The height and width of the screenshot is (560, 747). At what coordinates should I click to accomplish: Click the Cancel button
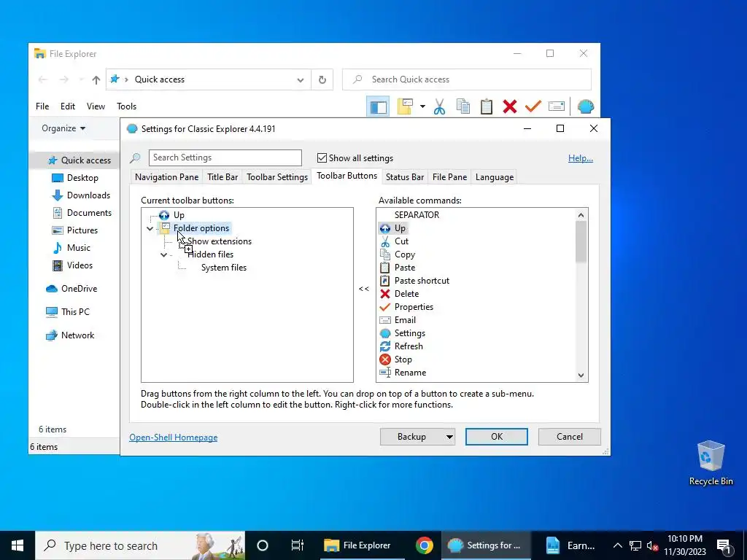click(569, 437)
